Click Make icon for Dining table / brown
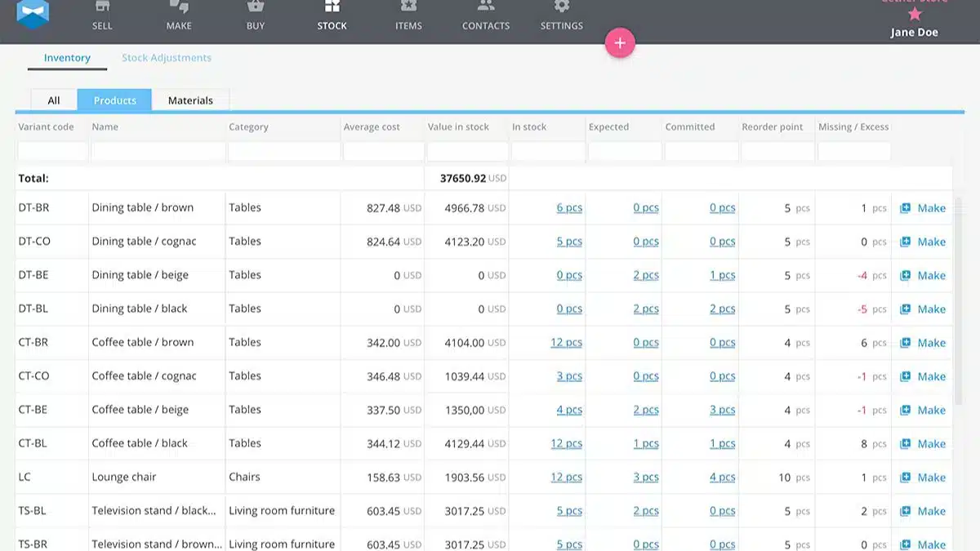 point(905,208)
